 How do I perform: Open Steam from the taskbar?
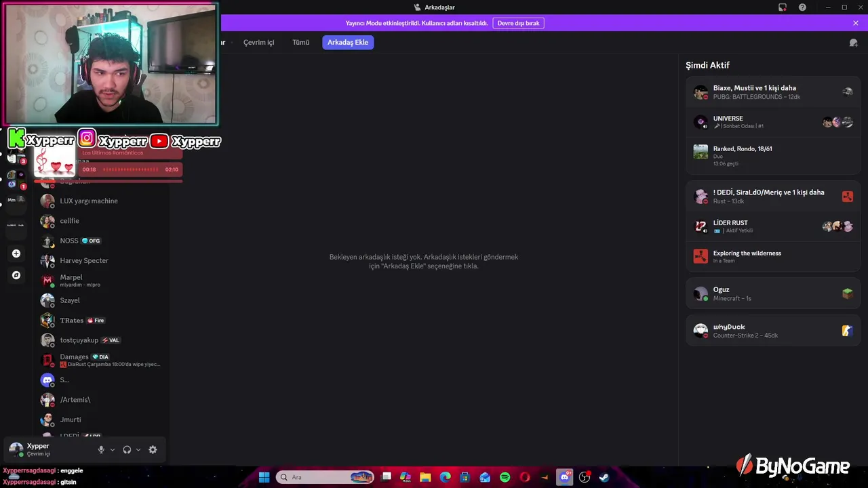coord(604,477)
